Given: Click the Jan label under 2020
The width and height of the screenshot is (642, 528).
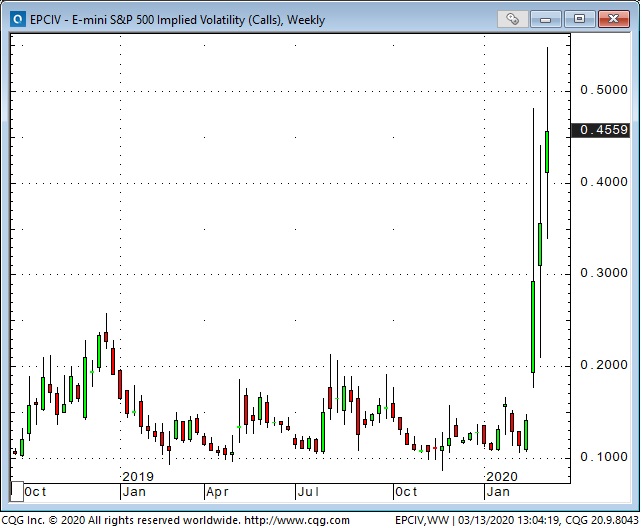Looking at the screenshot, I should [x=498, y=492].
